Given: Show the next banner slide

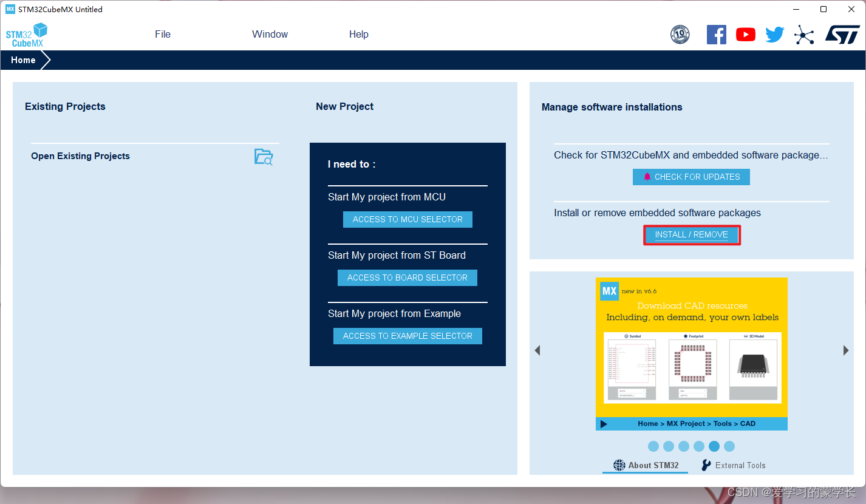Looking at the screenshot, I should (x=846, y=350).
